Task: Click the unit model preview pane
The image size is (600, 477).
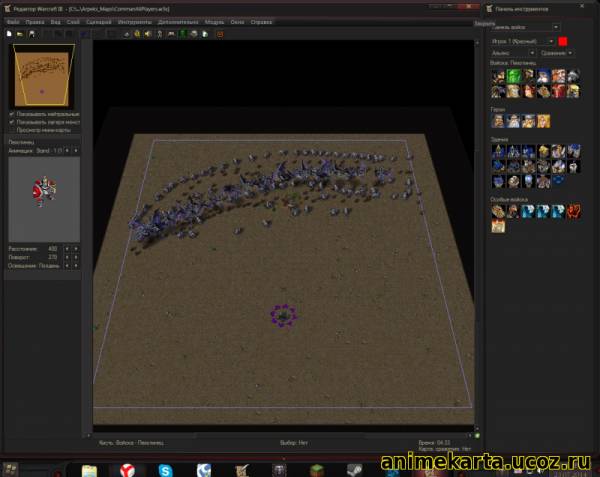Action: click(44, 199)
